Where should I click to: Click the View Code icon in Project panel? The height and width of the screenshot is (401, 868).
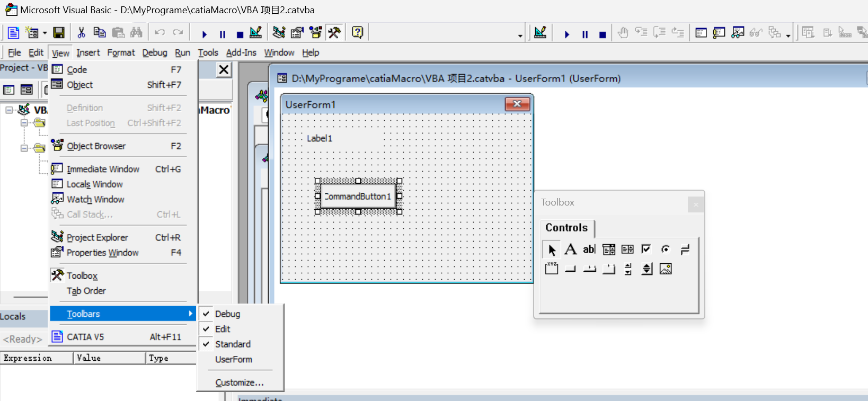tap(9, 90)
